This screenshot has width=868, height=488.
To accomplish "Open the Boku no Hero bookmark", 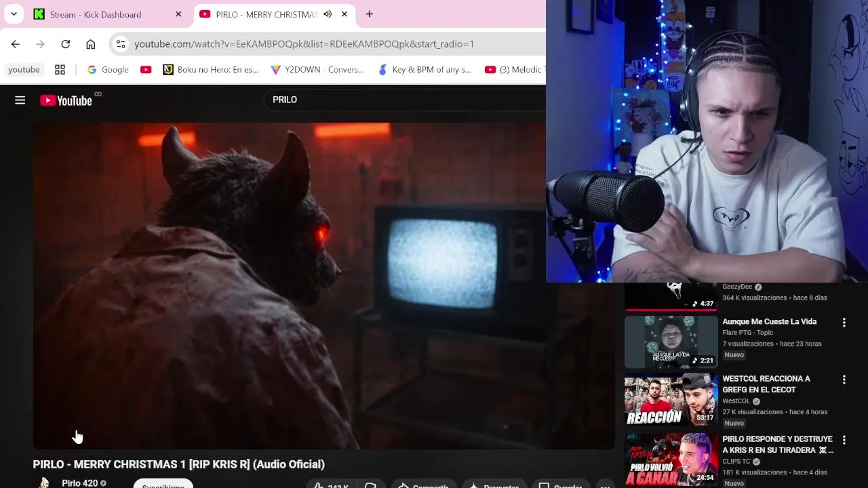I will [x=211, y=70].
